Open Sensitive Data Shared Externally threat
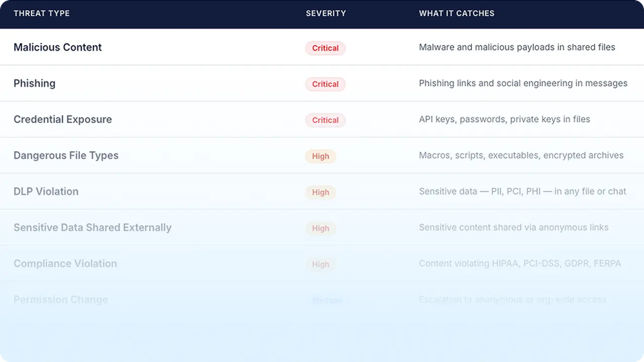This screenshot has height=362, width=644. 93,228
